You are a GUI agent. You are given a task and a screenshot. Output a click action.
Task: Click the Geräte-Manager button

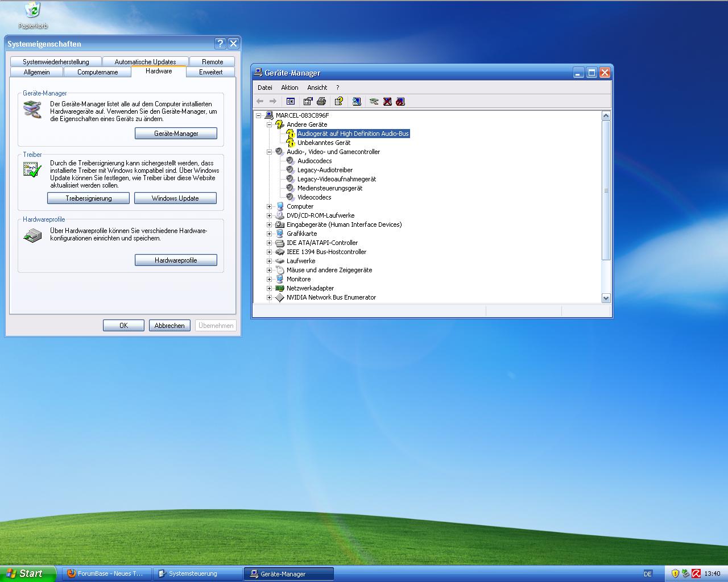[176, 134]
